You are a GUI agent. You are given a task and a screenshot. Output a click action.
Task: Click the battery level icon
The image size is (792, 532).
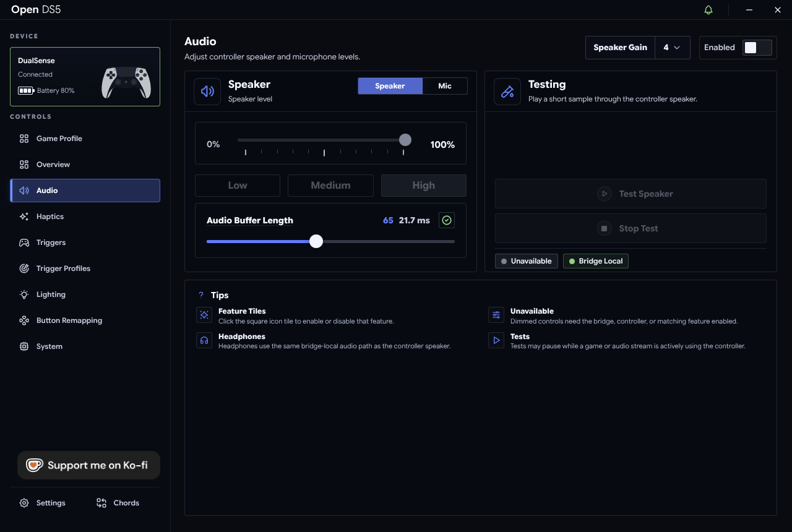[26, 90]
